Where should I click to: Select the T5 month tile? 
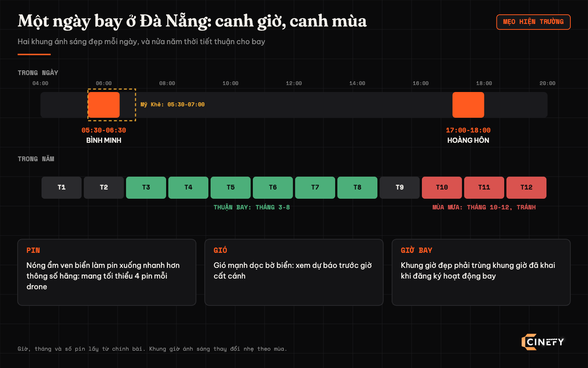point(230,188)
